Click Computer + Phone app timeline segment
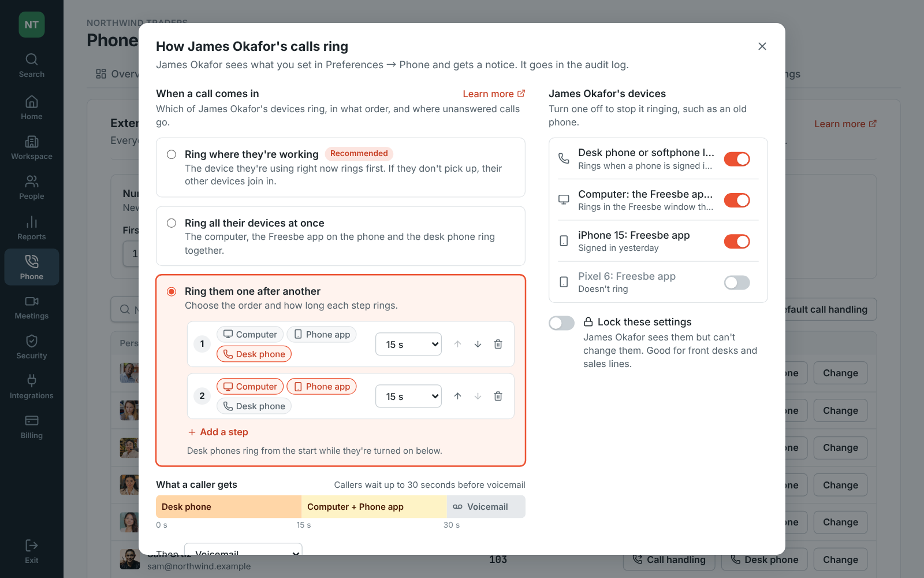 tap(374, 506)
